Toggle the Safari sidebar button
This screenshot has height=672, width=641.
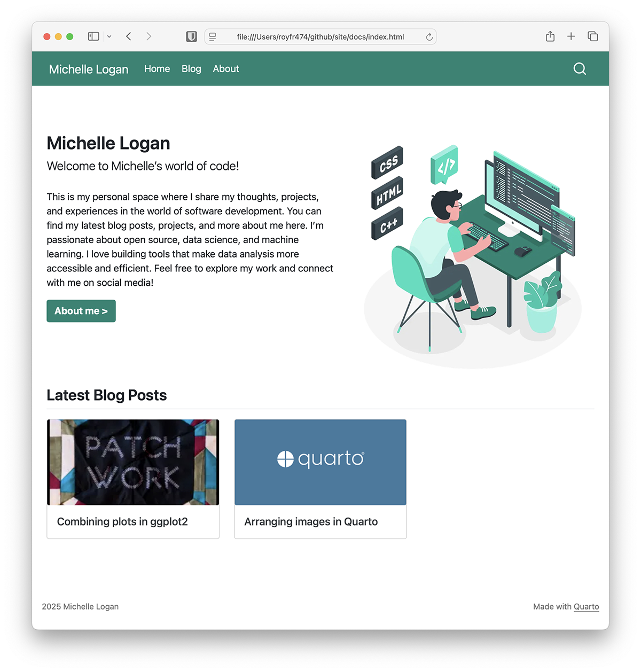(x=93, y=36)
